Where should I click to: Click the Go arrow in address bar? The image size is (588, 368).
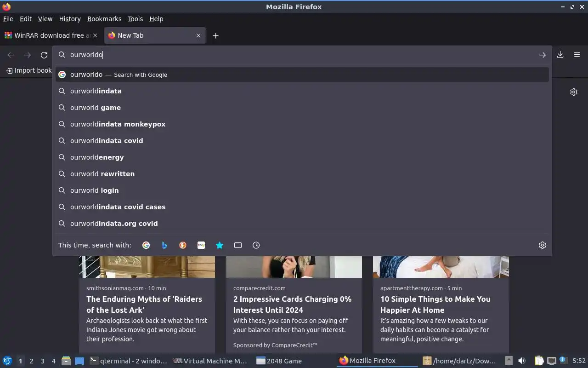(543, 55)
